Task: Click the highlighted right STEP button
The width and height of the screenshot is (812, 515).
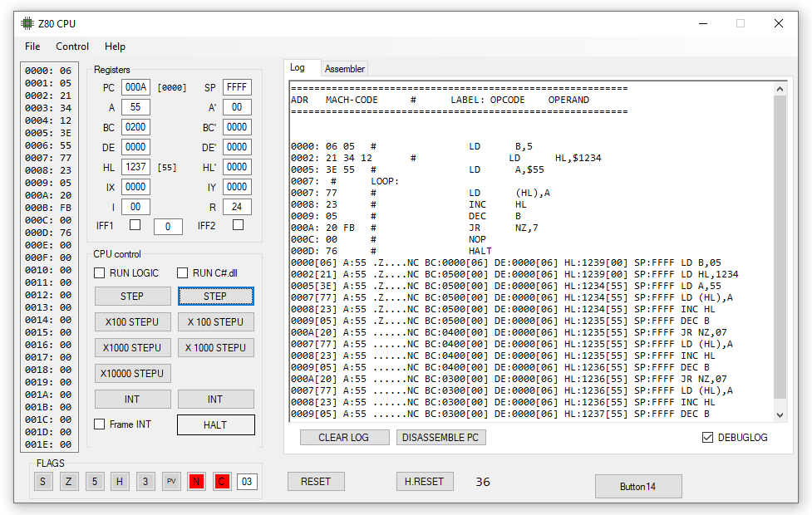Action: [215, 296]
